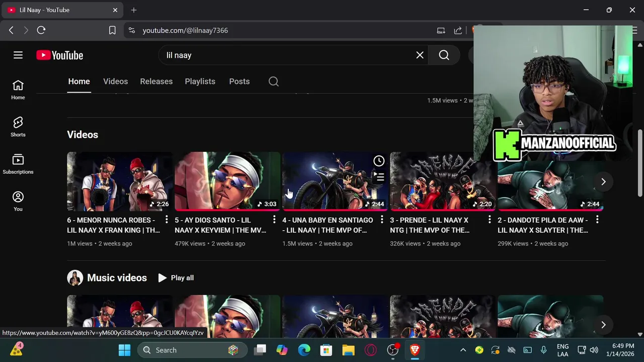
Task: Play all Music videos
Action: [176, 278]
